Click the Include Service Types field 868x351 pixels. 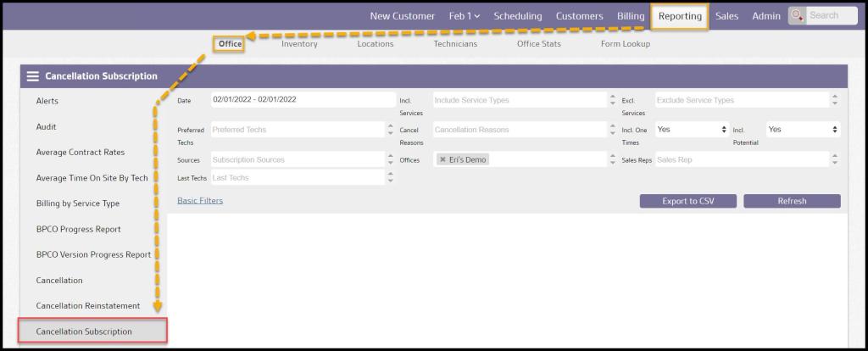tap(519, 100)
